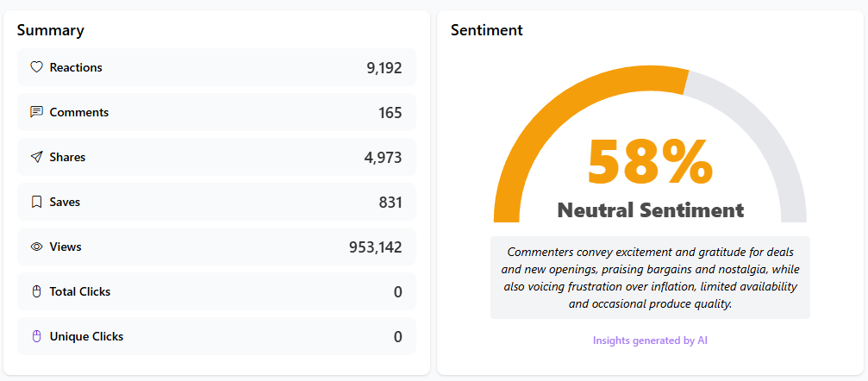Click the mouse icon beside Total Clicks
This screenshot has width=868, height=381.
[36, 291]
